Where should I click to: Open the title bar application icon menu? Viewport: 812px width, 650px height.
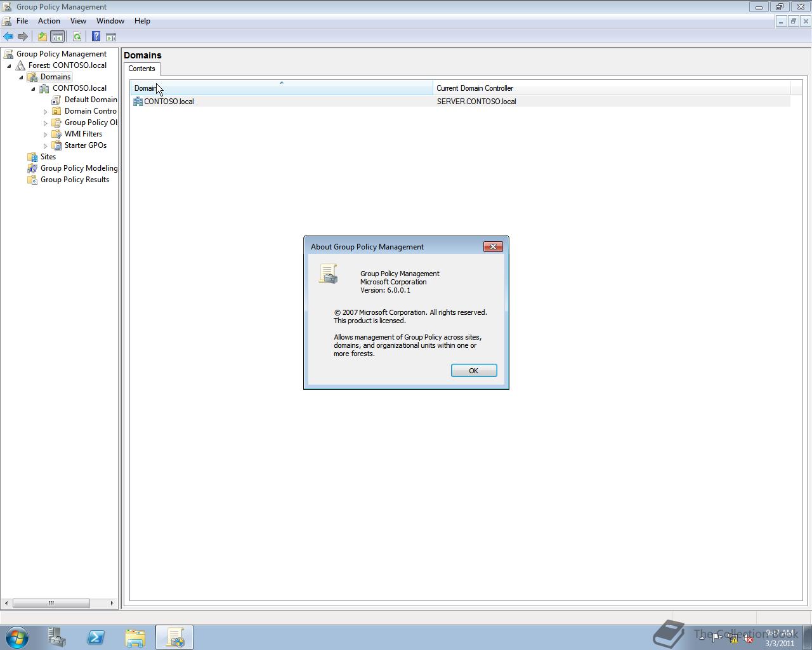[x=7, y=6]
